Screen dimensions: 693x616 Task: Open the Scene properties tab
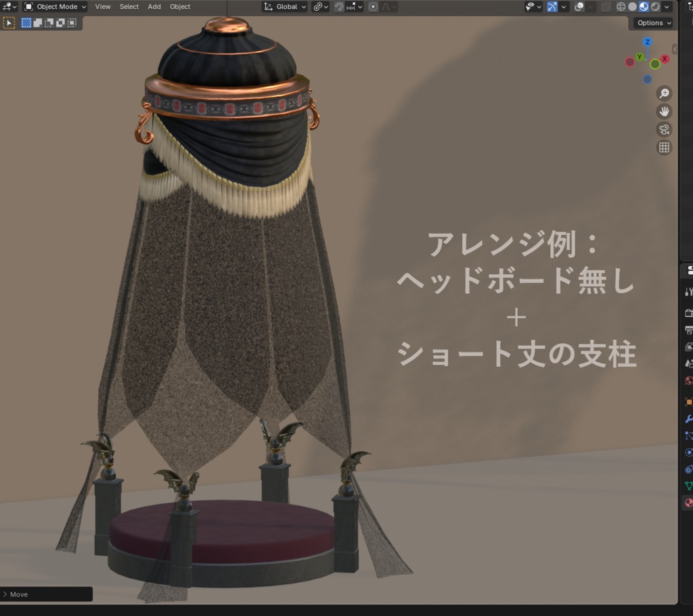[688, 364]
